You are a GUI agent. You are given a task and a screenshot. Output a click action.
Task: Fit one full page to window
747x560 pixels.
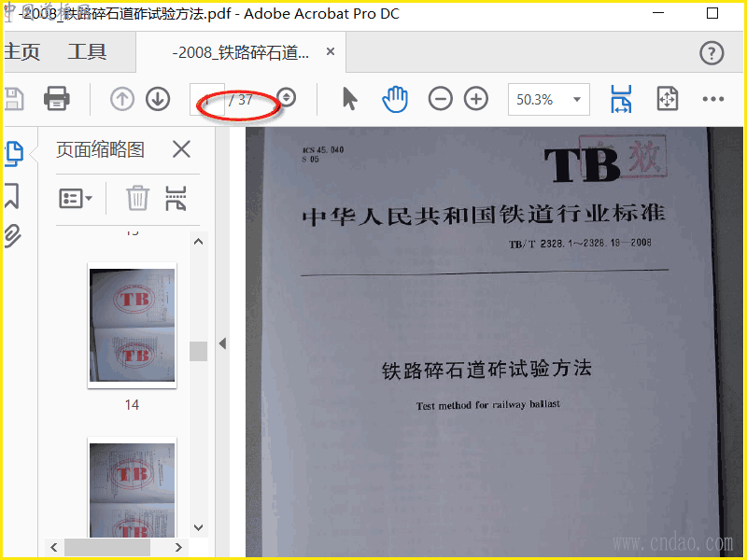[x=668, y=99]
